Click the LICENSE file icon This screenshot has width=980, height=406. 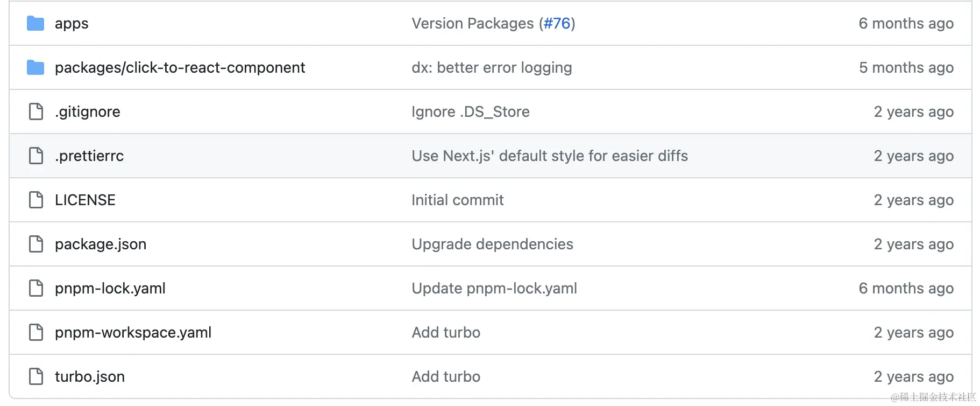coord(36,200)
